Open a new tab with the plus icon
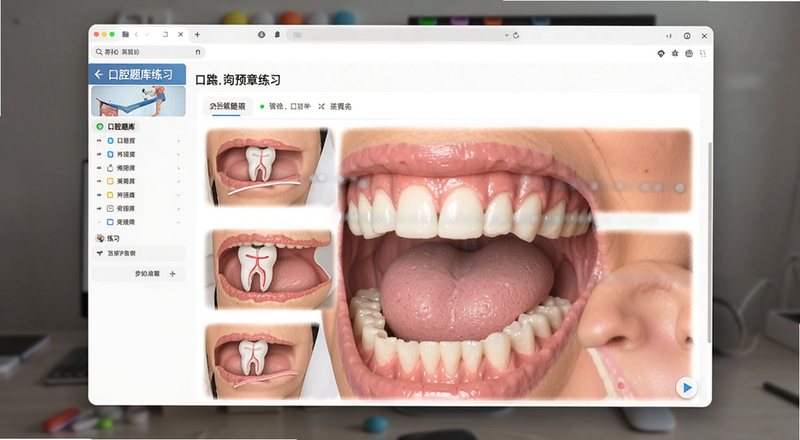800x440 pixels. [x=197, y=34]
